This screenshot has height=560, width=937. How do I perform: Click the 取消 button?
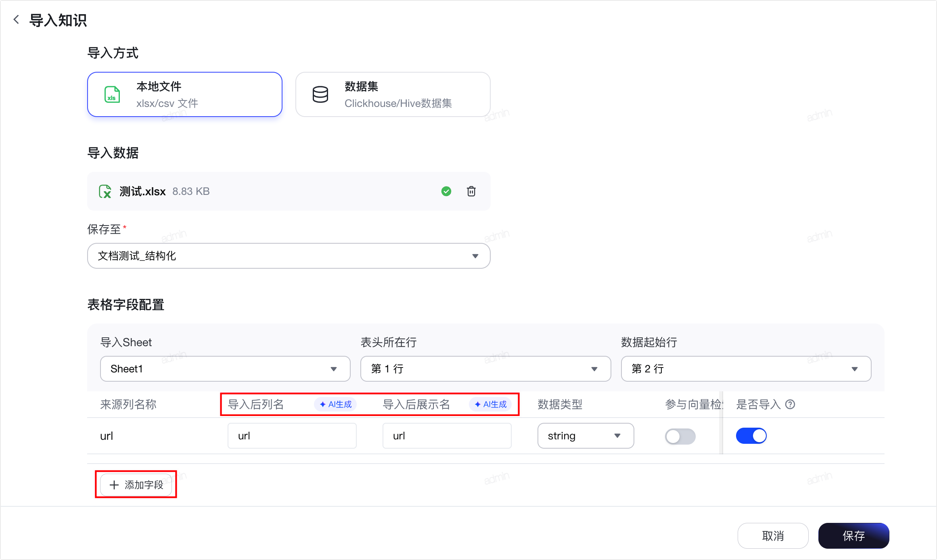click(x=773, y=536)
